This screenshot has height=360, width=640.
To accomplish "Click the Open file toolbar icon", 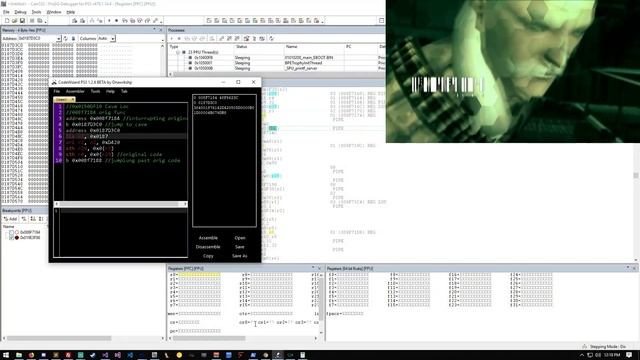I will (14, 21).
